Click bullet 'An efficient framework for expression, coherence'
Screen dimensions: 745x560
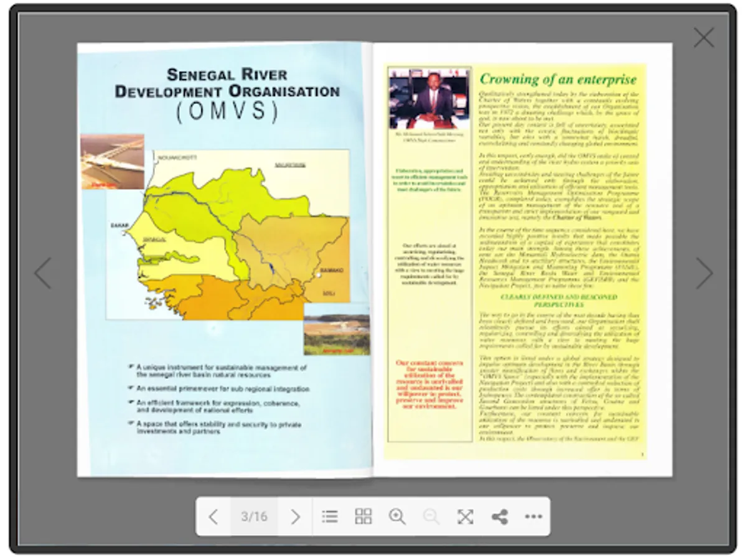214,406
